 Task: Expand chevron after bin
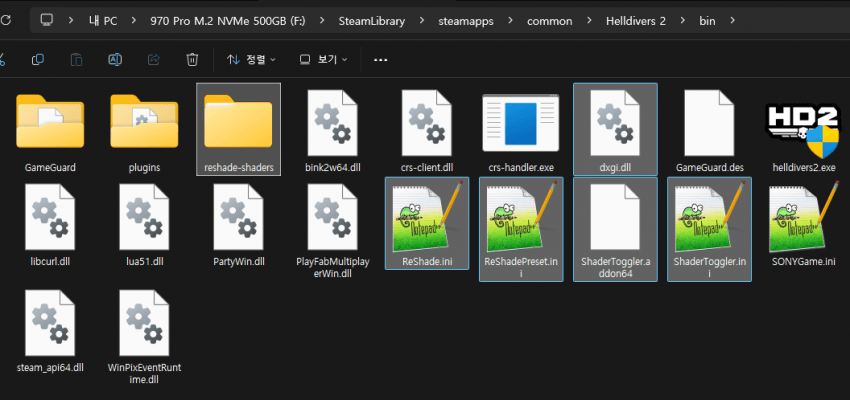pos(733,21)
